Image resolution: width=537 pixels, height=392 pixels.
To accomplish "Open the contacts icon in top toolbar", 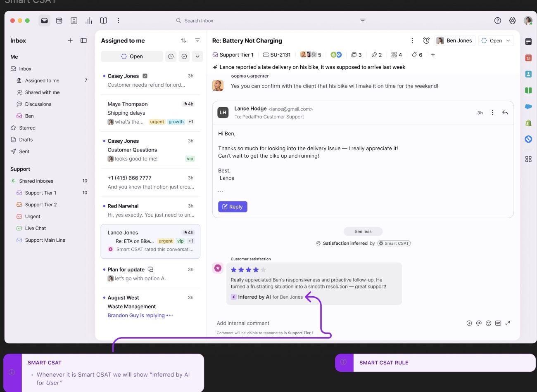I will coord(74,21).
